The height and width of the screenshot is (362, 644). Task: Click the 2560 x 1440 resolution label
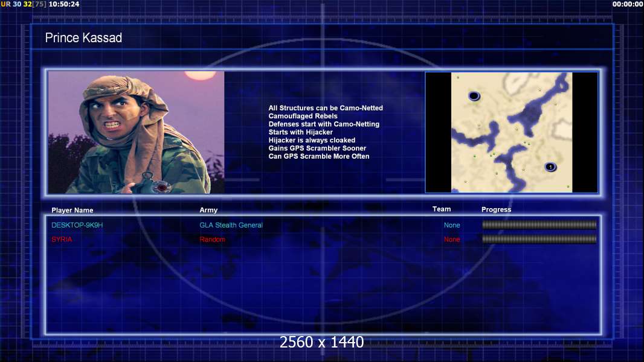click(x=321, y=342)
